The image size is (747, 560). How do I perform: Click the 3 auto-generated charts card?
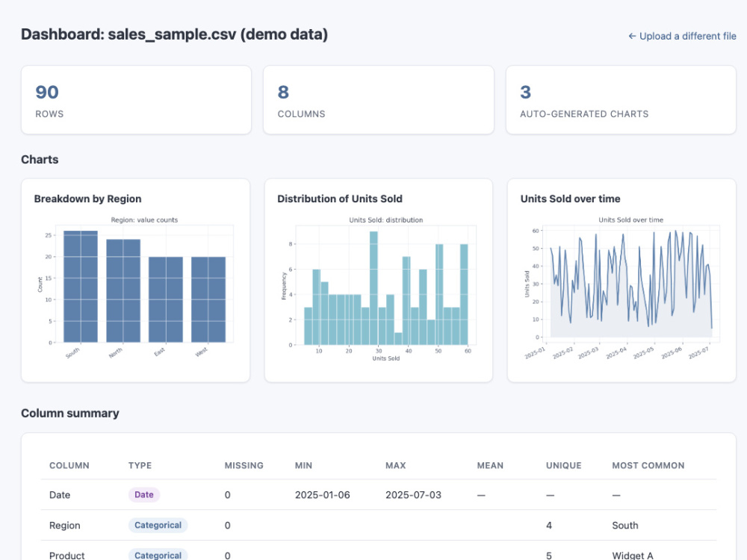pyautogui.click(x=622, y=100)
